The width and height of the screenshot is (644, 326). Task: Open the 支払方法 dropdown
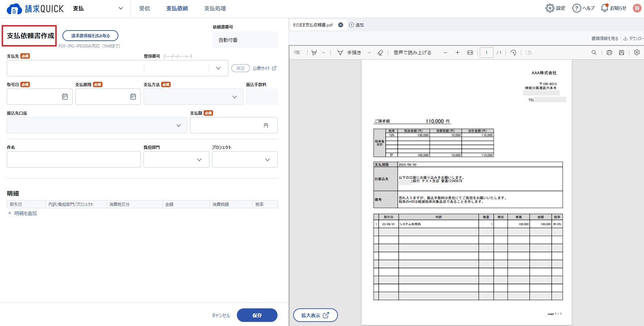(x=193, y=97)
